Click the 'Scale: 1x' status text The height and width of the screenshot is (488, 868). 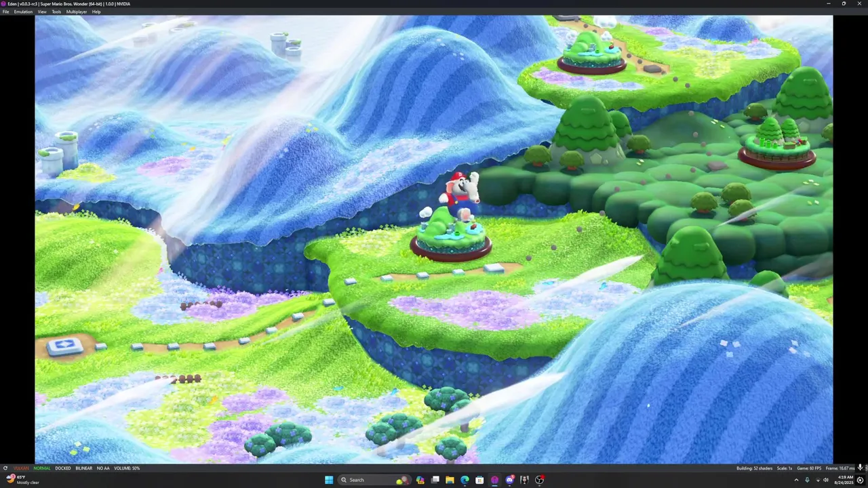tap(785, 468)
